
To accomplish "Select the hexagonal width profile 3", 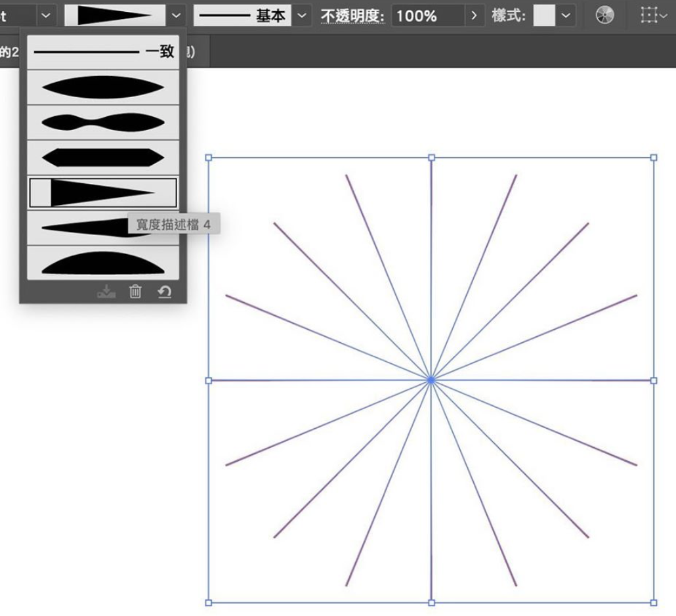I will (x=103, y=158).
